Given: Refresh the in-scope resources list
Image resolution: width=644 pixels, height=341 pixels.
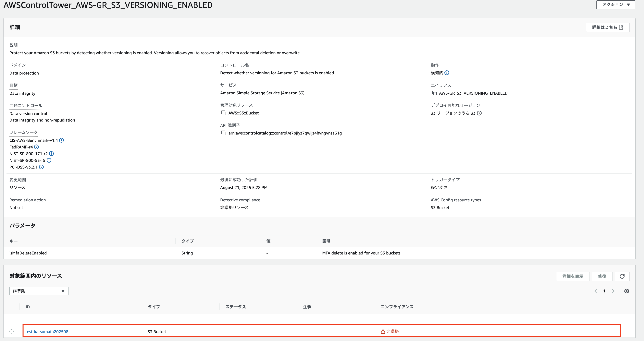Looking at the screenshot, I should [622, 276].
